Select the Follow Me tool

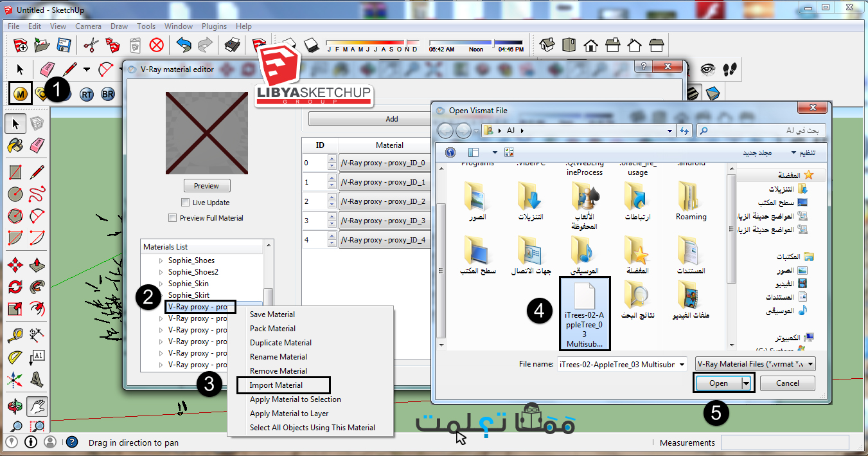click(37, 286)
